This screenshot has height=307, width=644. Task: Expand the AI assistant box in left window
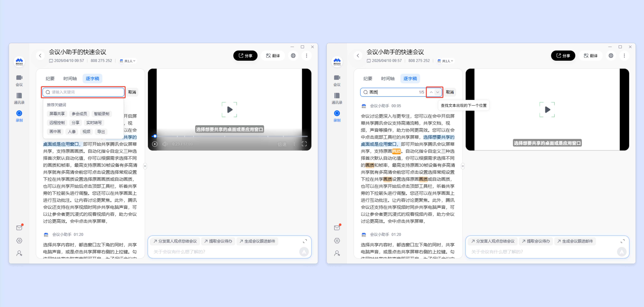[x=305, y=241]
